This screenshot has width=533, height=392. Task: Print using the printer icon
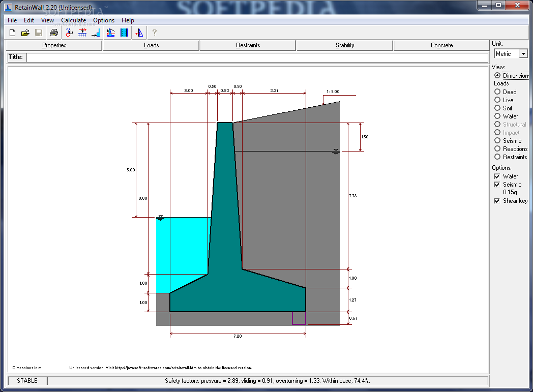pos(54,33)
